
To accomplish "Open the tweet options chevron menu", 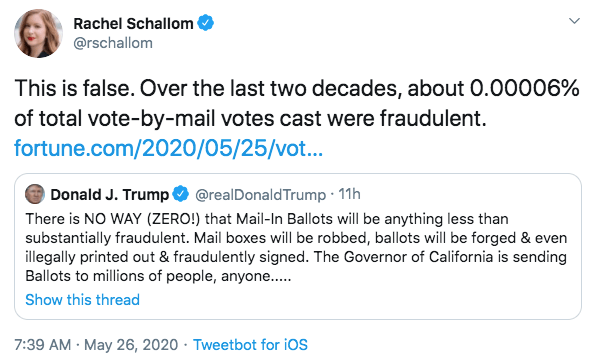I will (x=574, y=21).
